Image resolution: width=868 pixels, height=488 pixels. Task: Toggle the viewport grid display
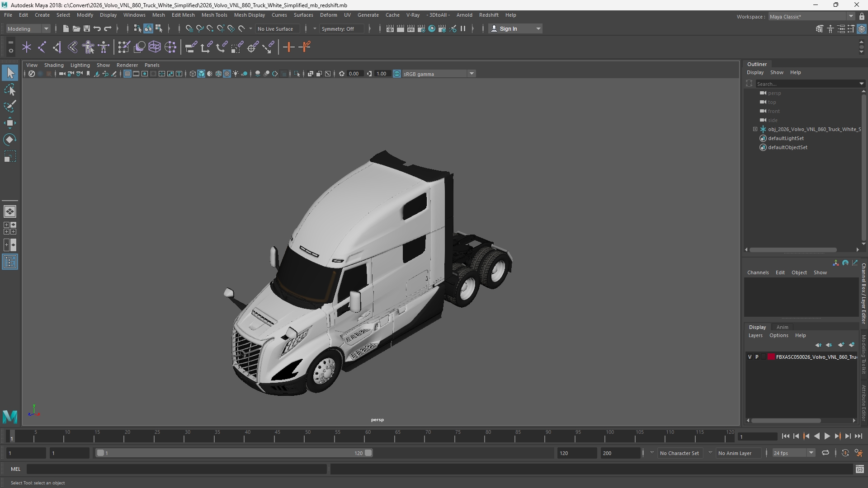127,74
